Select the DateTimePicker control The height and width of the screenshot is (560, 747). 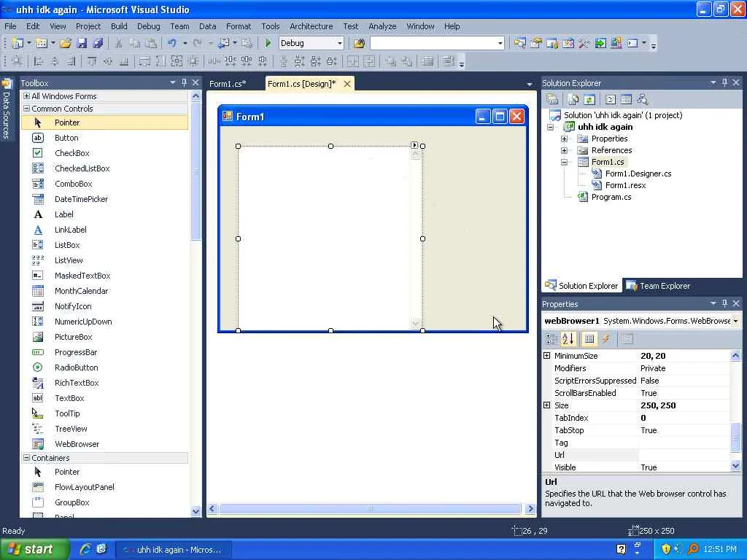[x=81, y=199]
